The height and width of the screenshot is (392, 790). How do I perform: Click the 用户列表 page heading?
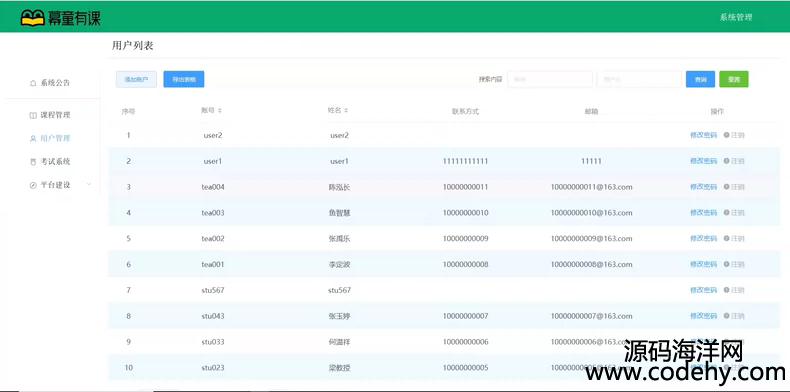click(x=132, y=46)
